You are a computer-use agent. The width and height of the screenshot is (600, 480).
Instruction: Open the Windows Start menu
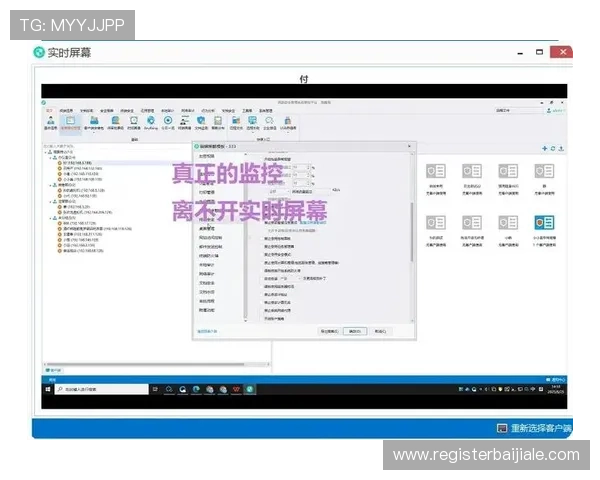(x=48, y=390)
